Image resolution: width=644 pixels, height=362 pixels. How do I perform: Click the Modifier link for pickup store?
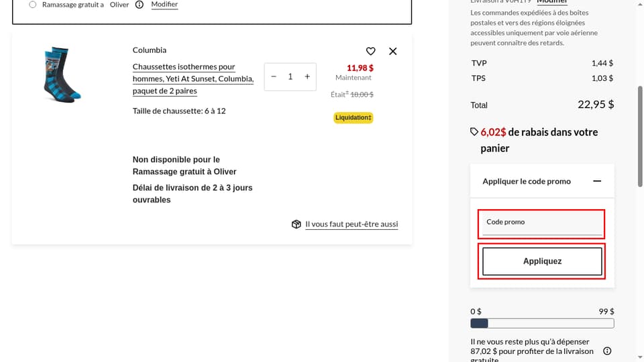[164, 4]
